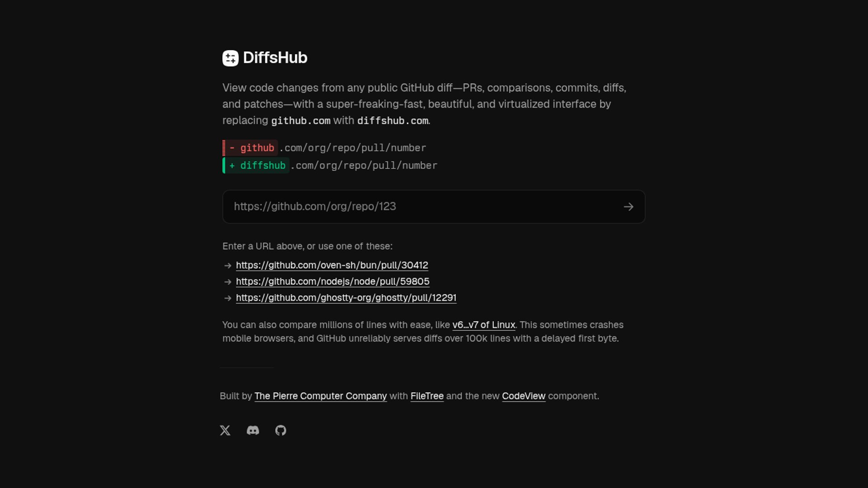Click the green "+ diffshub" diff chip

[x=256, y=165]
